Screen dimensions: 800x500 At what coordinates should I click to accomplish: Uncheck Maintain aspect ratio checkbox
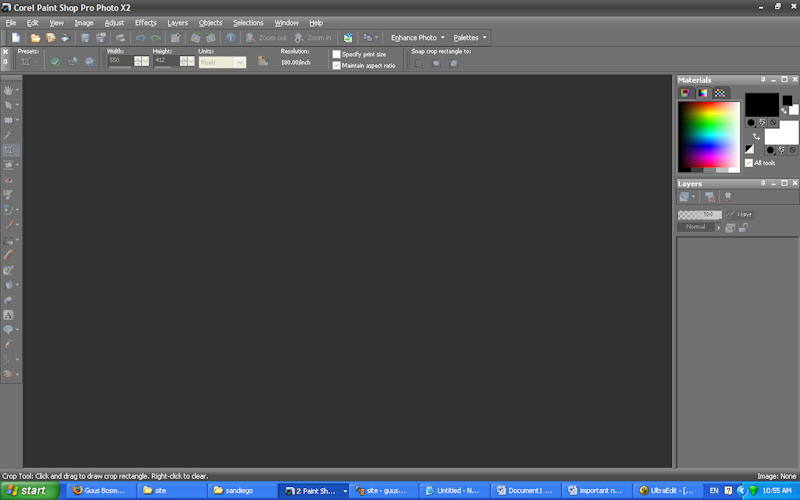(336, 65)
